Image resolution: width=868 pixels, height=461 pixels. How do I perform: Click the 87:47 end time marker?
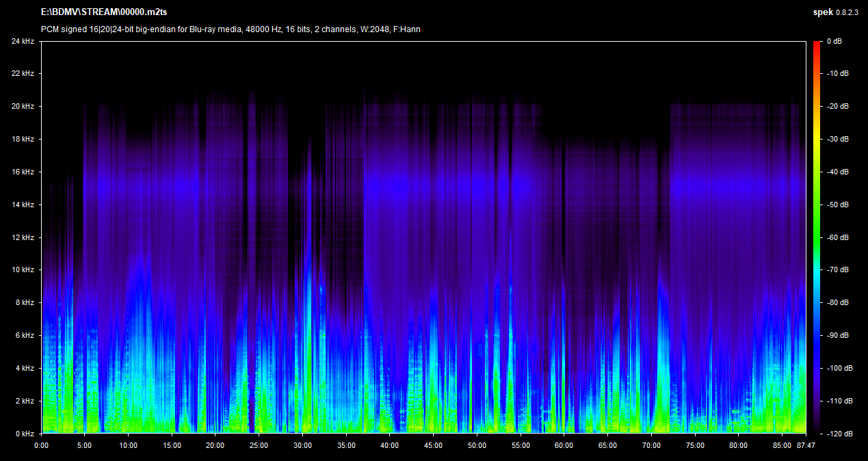click(x=805, y=445)
